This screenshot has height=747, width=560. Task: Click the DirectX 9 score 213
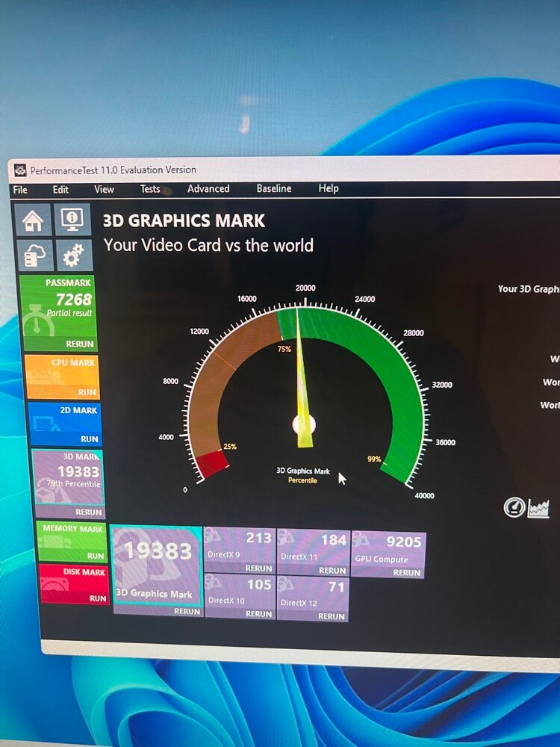click(x=258, y=537)
